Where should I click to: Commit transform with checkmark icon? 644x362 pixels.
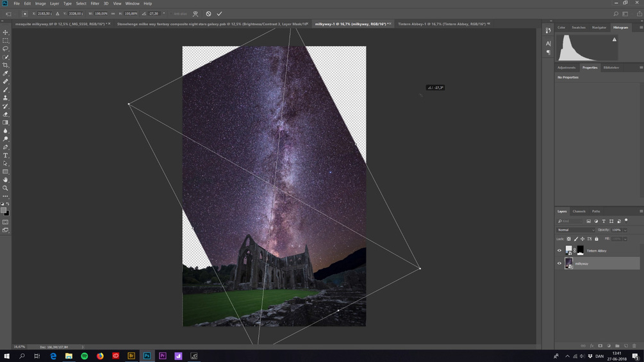tap(219, 13)
